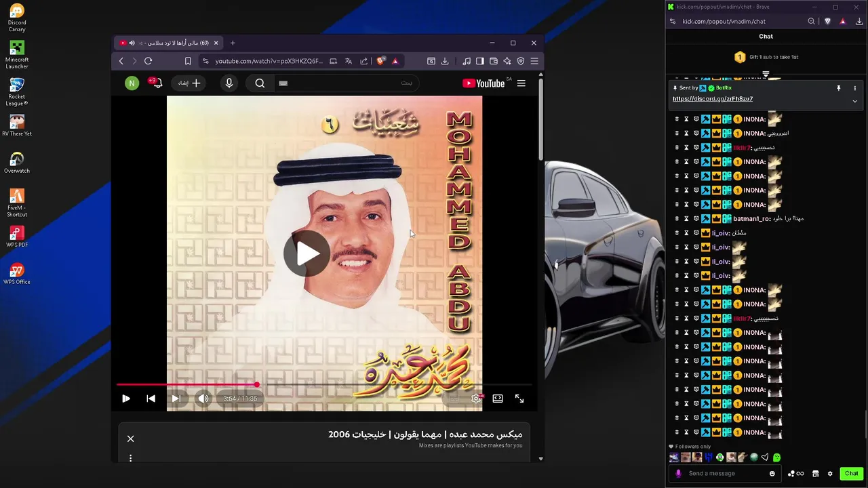
Task: Expand the pinned message chevron
Action: click(854, 101)
